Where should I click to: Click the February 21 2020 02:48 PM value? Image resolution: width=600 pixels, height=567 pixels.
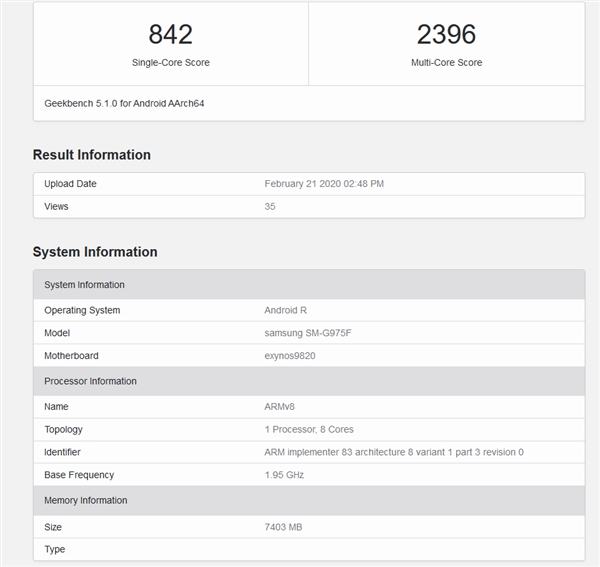click(324, 184)
